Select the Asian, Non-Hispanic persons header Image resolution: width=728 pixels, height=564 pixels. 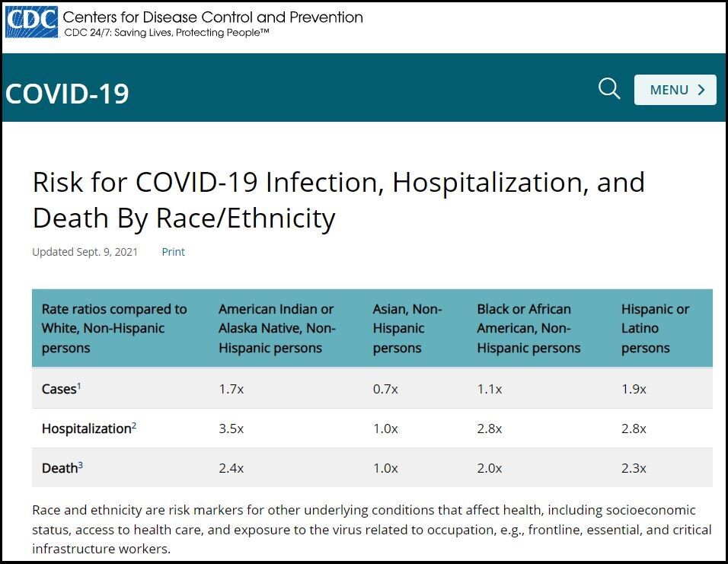coord(407,328)
